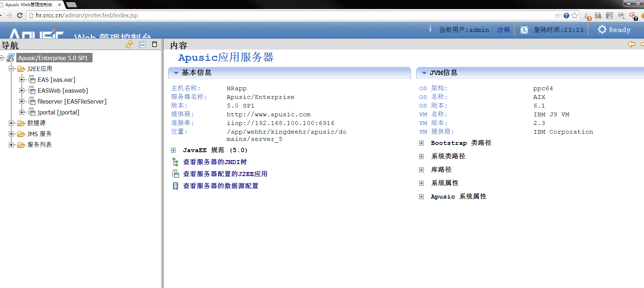Click the JNDI tree icon
This screenshot has height=288, width=644.
(175, 162)
